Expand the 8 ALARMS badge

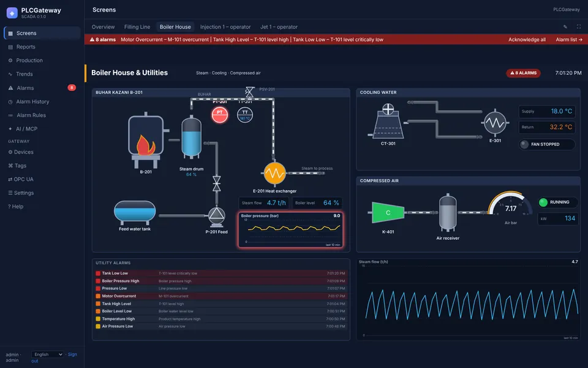[524, 73]
